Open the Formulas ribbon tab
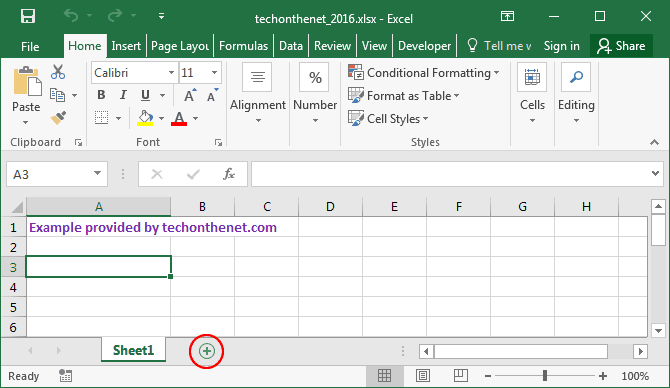This screenshot has height=388, width=670. [x=244, y=46]
